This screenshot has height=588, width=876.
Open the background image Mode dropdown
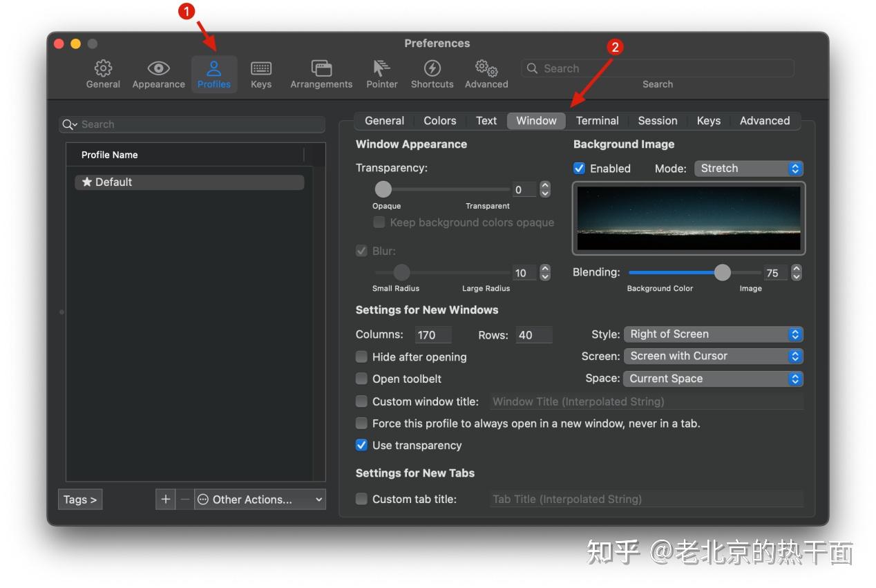(748, 168)
